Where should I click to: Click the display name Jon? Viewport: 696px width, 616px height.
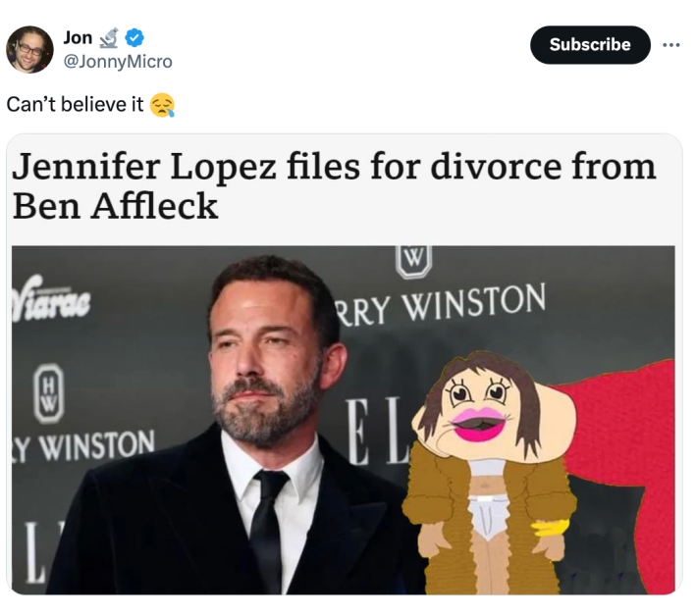tap(78, 37)
